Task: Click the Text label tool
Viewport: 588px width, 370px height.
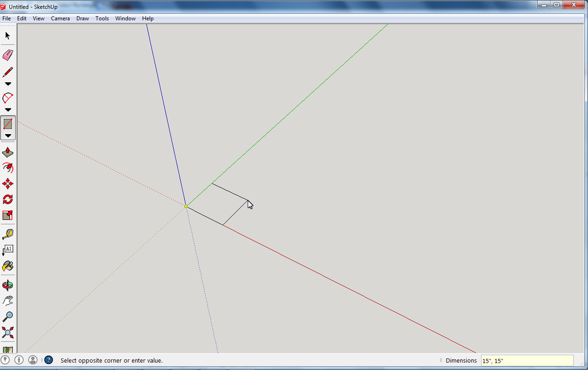Action: click(x=8, y=250)
